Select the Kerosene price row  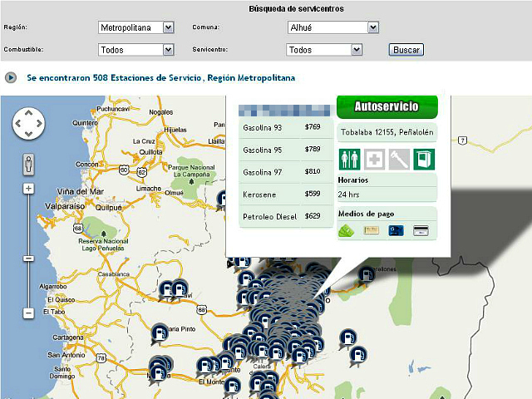pos(286,195)
